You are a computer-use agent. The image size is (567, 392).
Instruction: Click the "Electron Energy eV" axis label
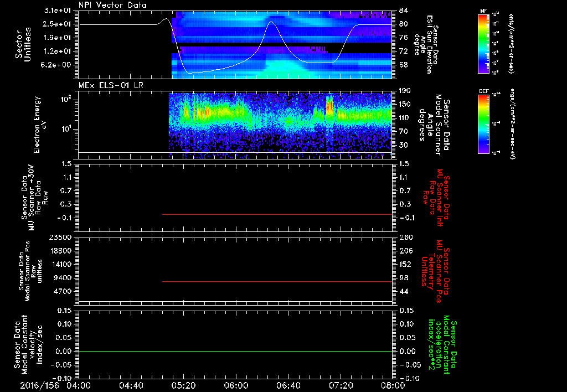point(40,125)
